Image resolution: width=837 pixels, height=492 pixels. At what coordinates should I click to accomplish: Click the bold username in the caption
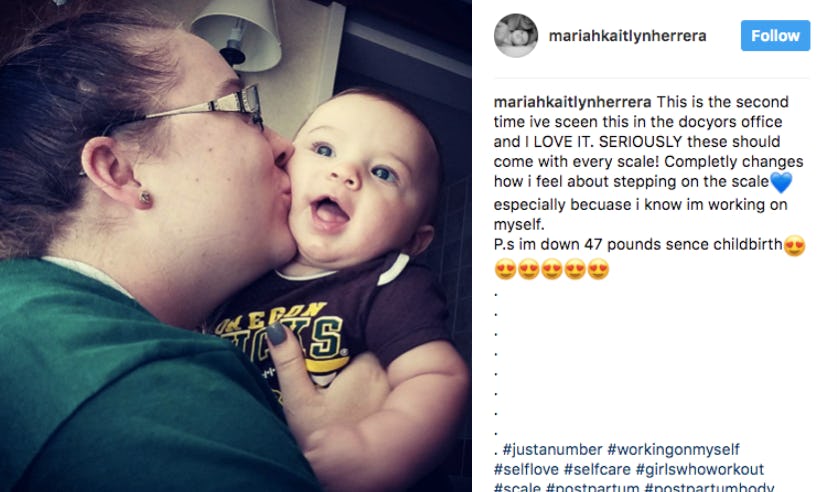[572, 102]
